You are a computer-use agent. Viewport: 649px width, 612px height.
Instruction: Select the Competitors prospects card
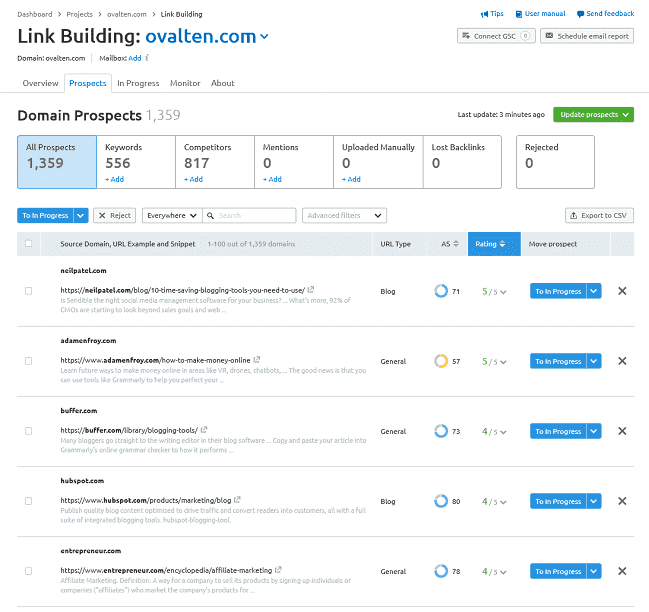pyautogui.click(x=215, y=162)
